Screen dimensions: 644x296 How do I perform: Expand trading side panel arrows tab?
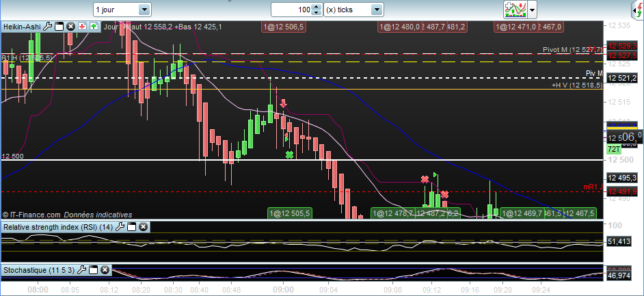(x=636, y=10)
